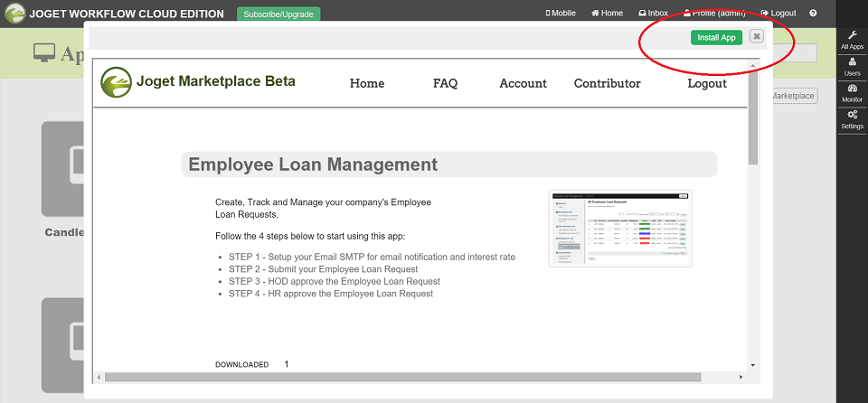
Task: Open the Inbox link
Action: point(653,14)
